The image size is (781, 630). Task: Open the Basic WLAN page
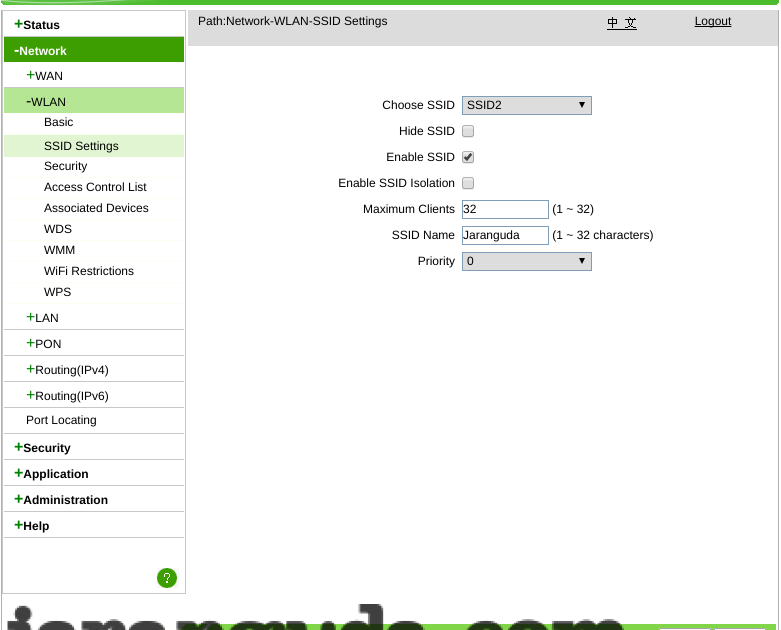point(58,122)
